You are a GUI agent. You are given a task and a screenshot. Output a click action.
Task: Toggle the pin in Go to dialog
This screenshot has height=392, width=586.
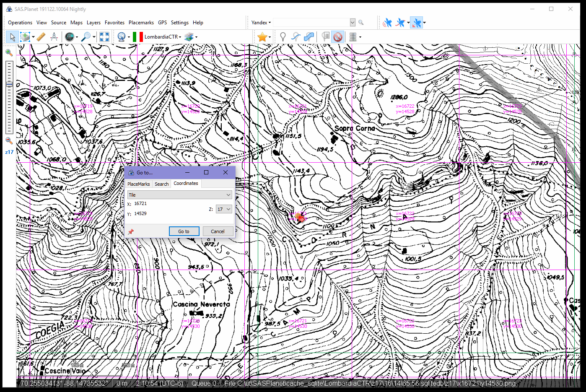pyautogui.click(x=131, y=231)
